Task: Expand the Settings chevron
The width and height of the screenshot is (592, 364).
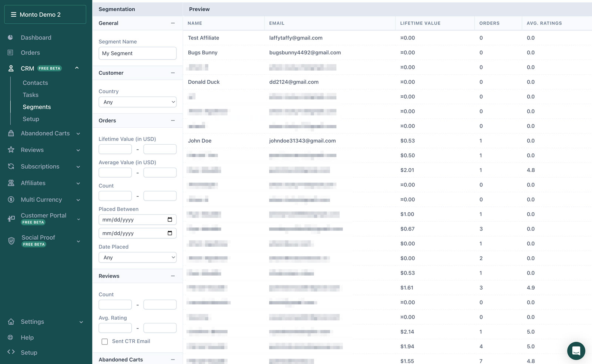Action: (x=81, y=322)
